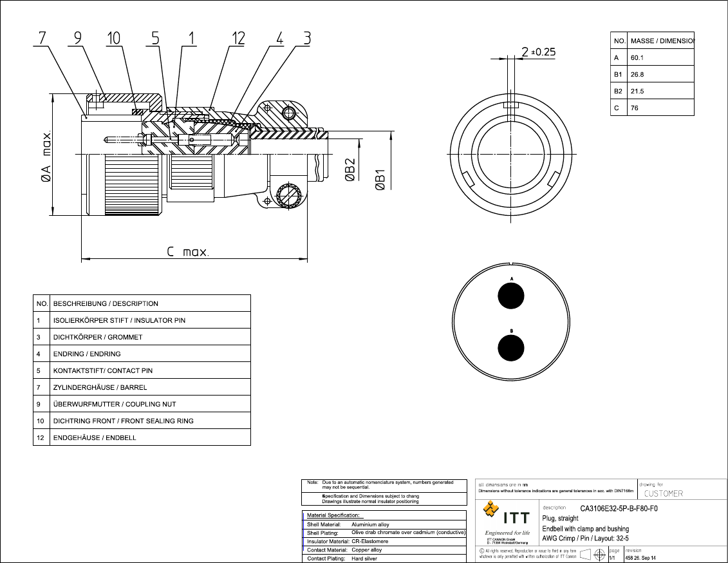Click Shell Plating 'Olive drab chromate' value
The image size is (728, 563).
point(409,532)
